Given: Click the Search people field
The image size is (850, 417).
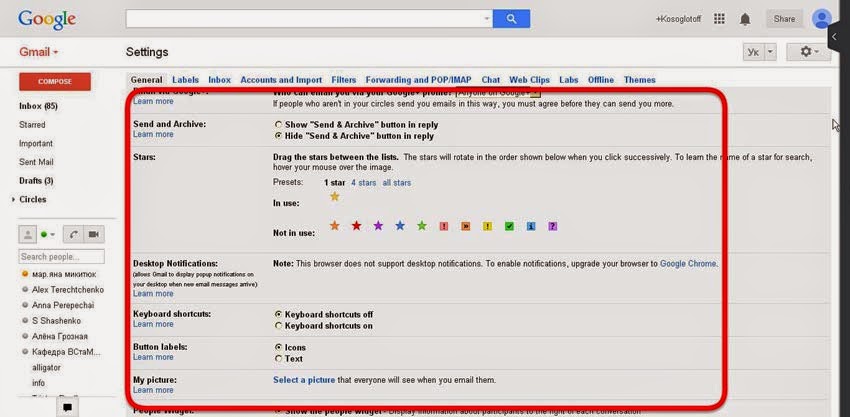Looking at the screenshot, I should pyautogui.click(x=62, y=256).
